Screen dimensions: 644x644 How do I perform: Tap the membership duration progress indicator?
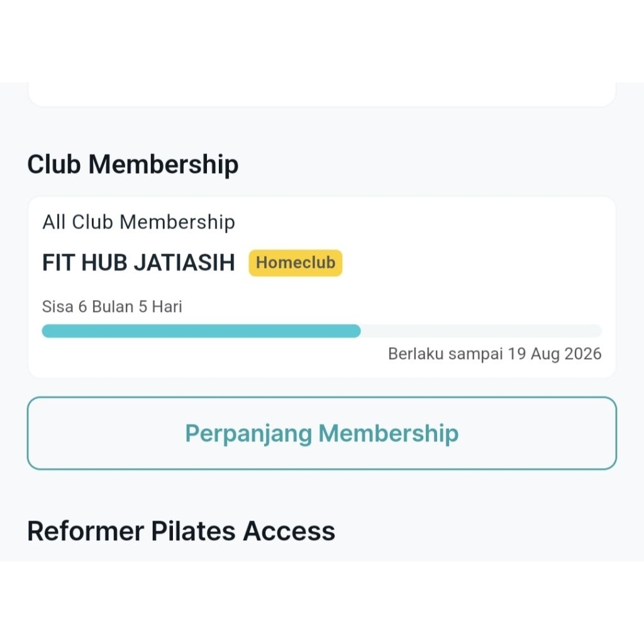tap(321, 331)
